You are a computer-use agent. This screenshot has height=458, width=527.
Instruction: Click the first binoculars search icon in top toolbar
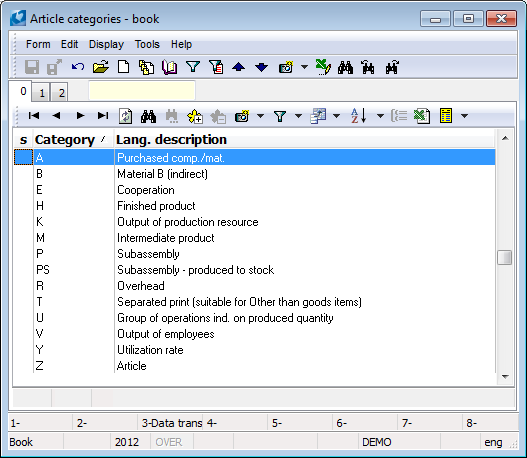click(346, 67)
